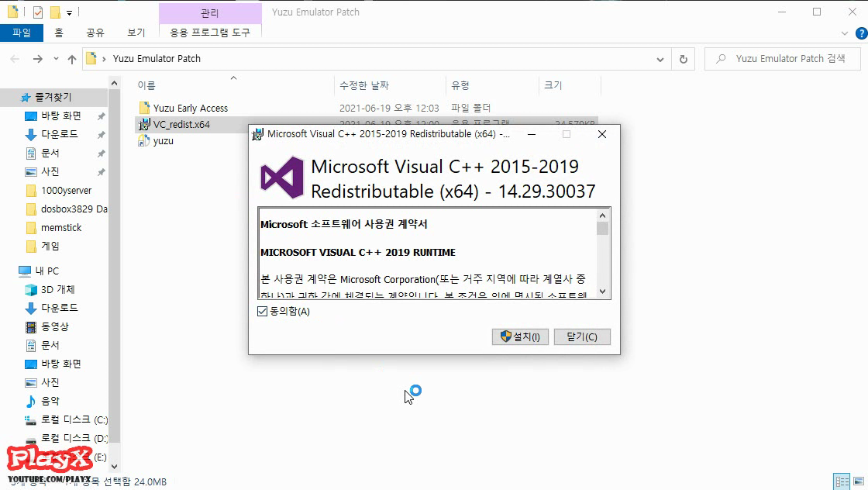Screen dimensions: 868x490
Task: Go back in Explorer navigation
Action: point(15,59)
